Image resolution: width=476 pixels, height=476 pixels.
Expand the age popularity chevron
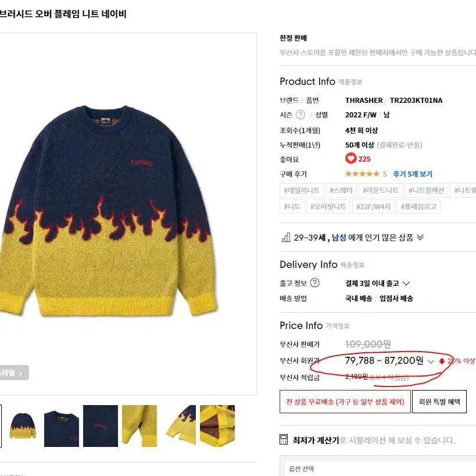tap(420, 237)
